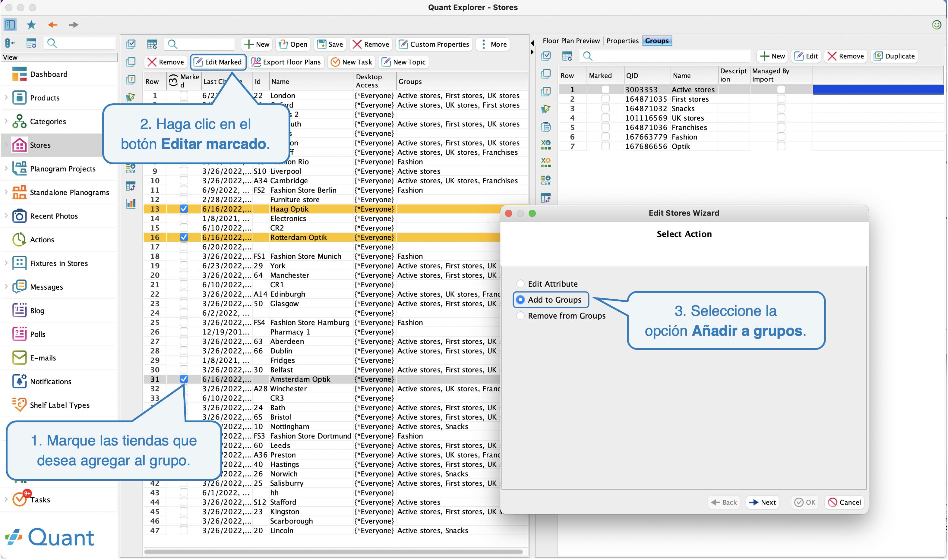Click the Export Floor Plans toolbar button
The width and height of the screenshot is (948, 560).
click(286, 62)
